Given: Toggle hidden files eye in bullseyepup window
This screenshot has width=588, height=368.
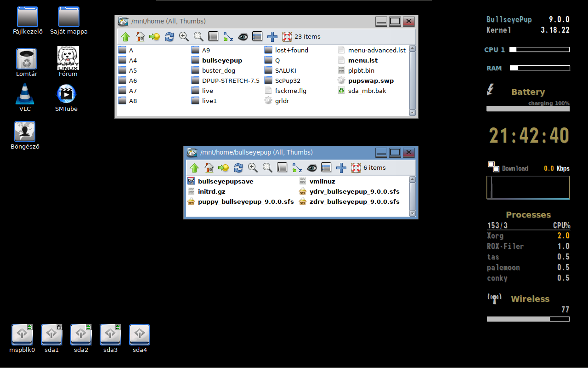Looking at the screenshot, I should point(312,168).
